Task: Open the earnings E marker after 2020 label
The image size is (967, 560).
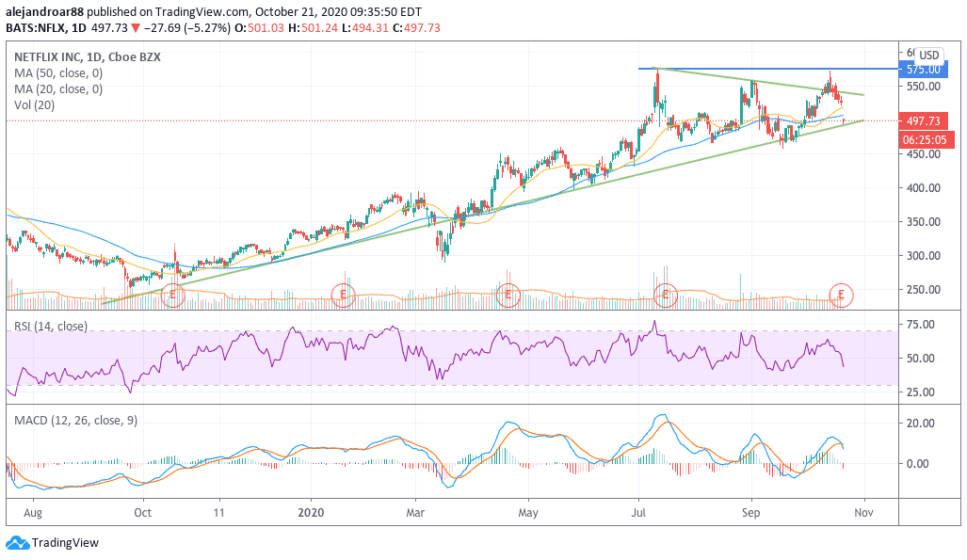Action: click(x=343, y=295)
